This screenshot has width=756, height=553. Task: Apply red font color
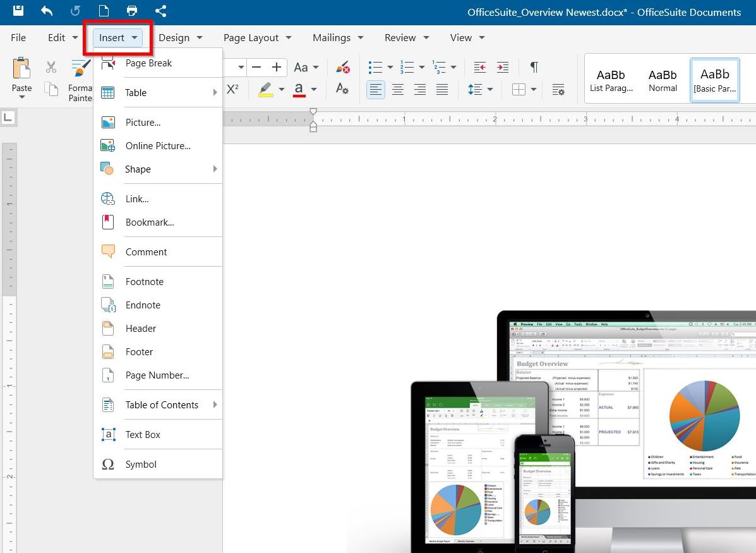299,89
